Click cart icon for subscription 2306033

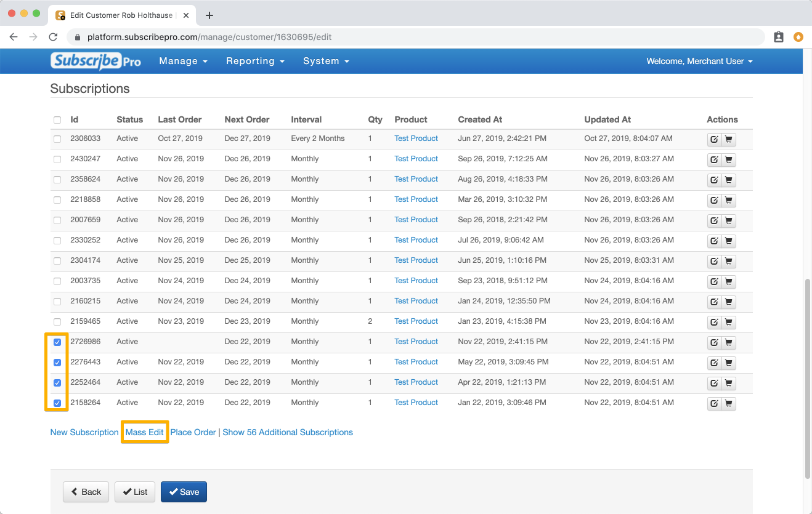729,140
